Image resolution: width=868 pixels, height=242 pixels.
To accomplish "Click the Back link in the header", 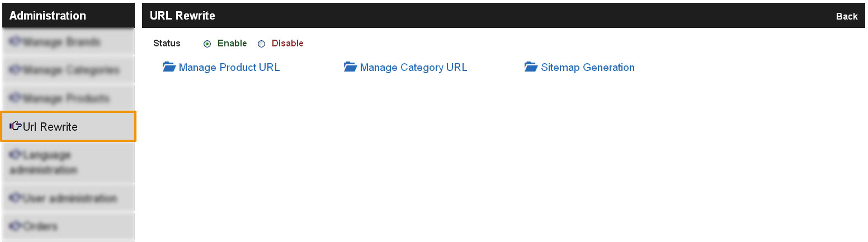I will pos(847,16).
